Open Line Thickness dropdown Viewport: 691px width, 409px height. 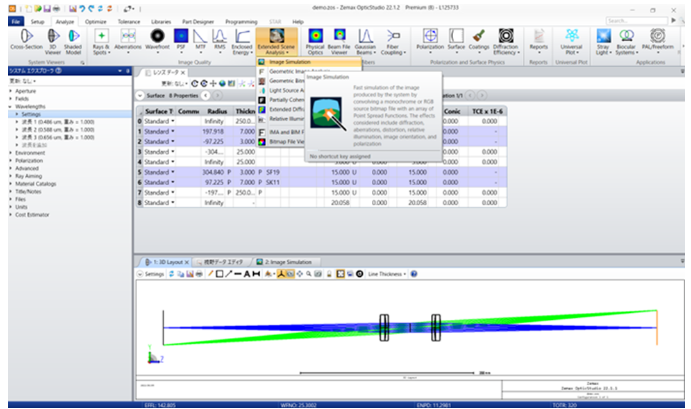(387, 274)
